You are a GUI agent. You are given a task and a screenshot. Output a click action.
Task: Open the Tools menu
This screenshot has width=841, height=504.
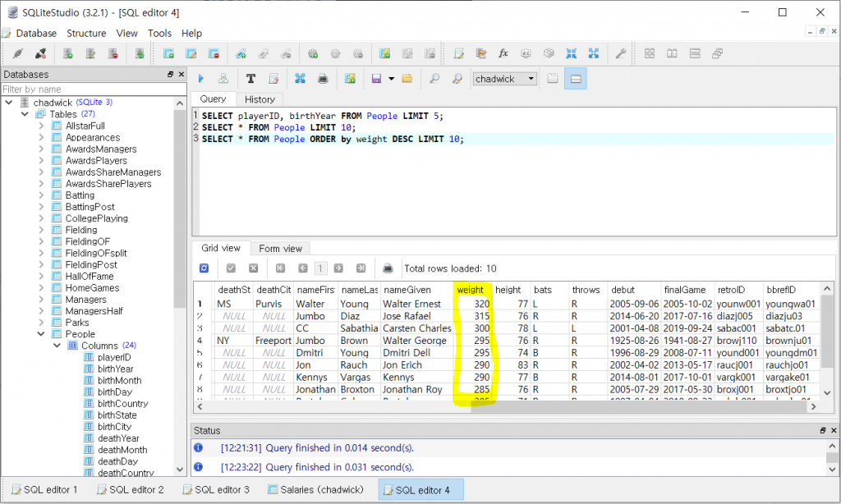tap(160, 33)
